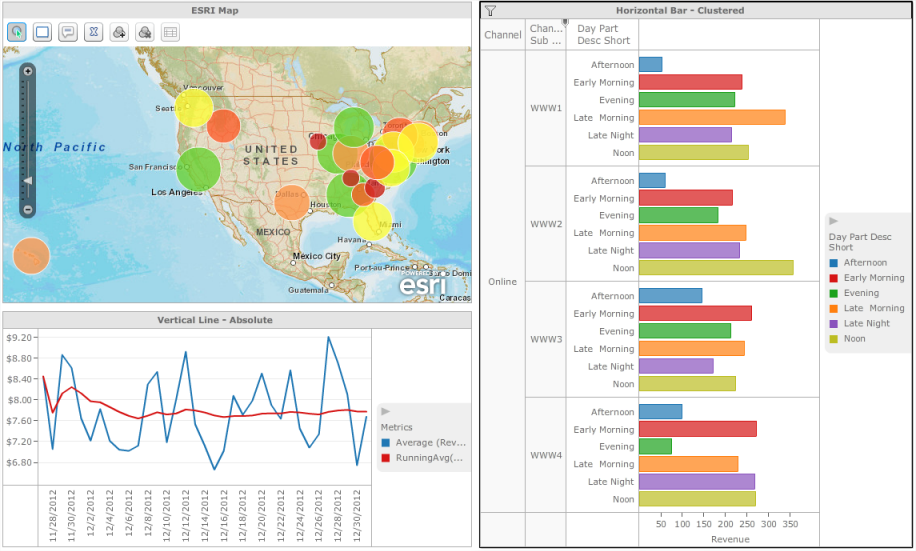Click the speech bubble tooltip tool
The image size is (916, 551).
(x=68, y=32)
